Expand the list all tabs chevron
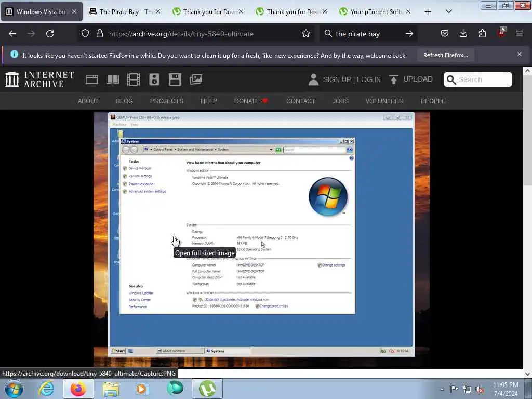Screen dimensions: 532x399 [x=448, y=11]
